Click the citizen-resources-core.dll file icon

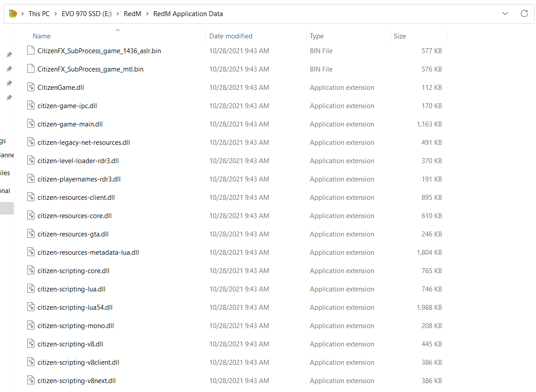coord(31,215)
